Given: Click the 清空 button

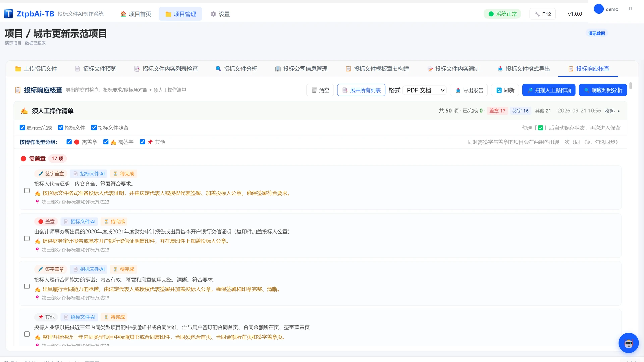Looking at the screenshot, I should pyautogui.click(x=320, y=90).
